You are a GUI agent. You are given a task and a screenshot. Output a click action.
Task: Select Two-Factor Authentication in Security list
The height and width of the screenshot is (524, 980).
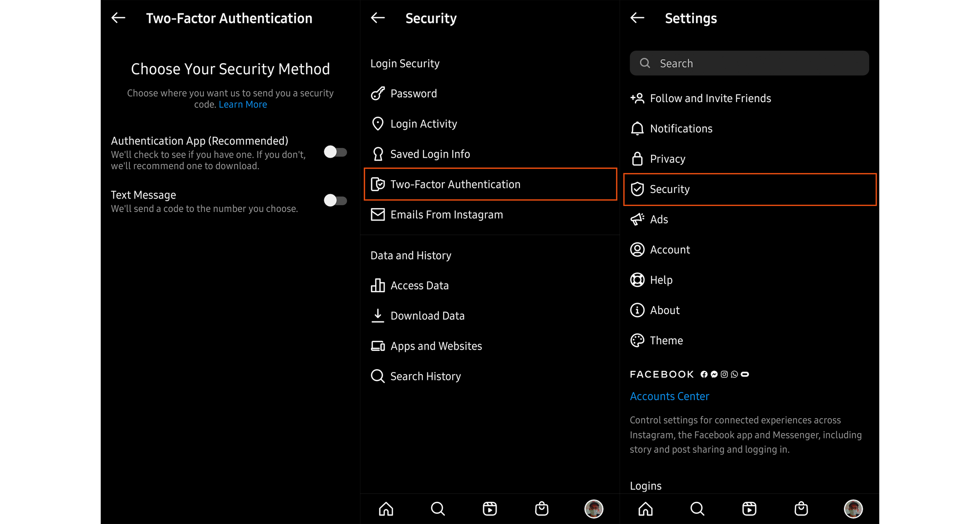pyautogui.click(x=490, y=184)
